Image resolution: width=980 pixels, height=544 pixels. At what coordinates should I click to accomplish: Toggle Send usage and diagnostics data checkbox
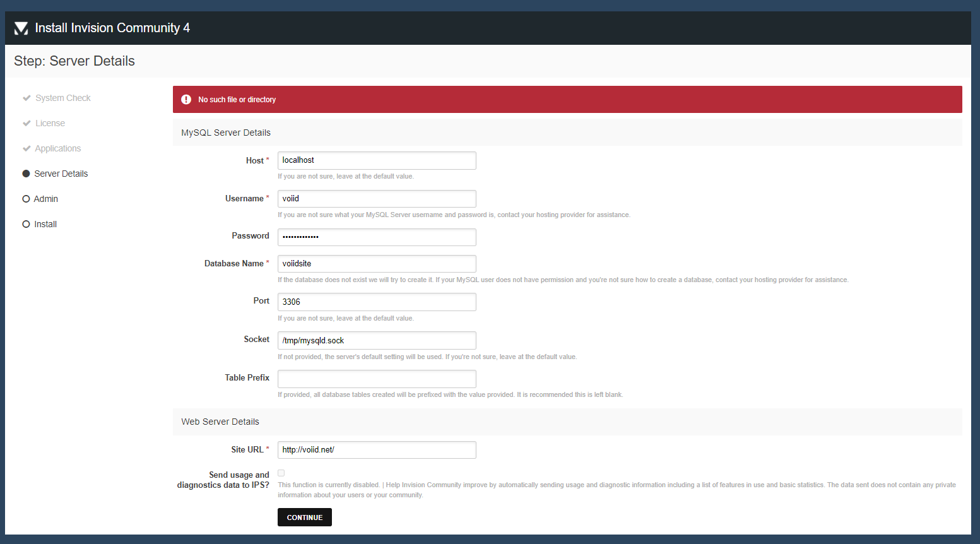(x=281, y=473)
